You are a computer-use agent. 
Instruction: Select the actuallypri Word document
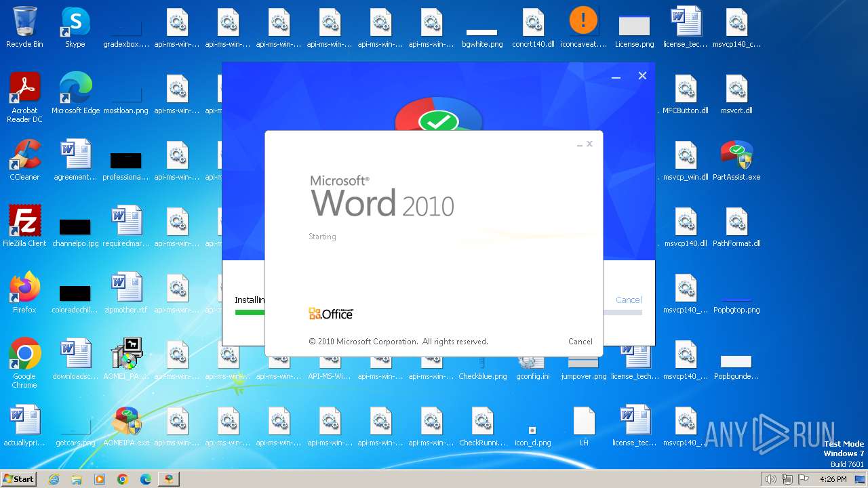pyautogui.click(x=24, y=426)
